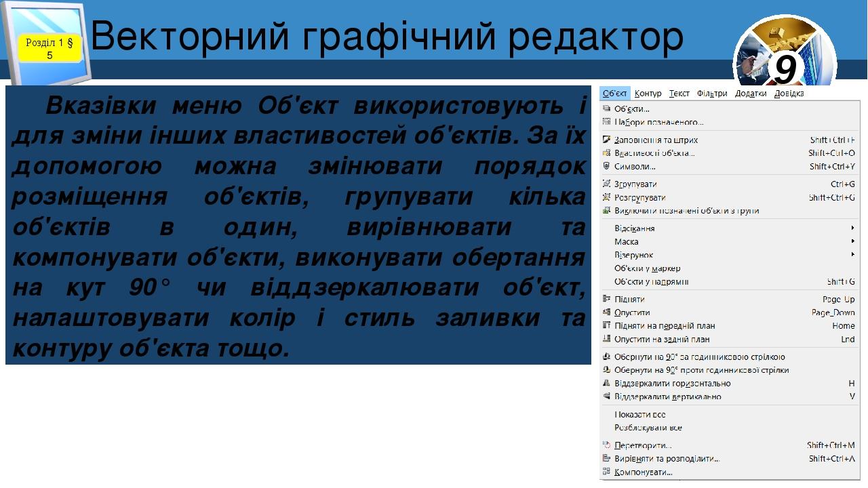Click the Згрупувати group icon
The image size is (868, 488).
606,184
